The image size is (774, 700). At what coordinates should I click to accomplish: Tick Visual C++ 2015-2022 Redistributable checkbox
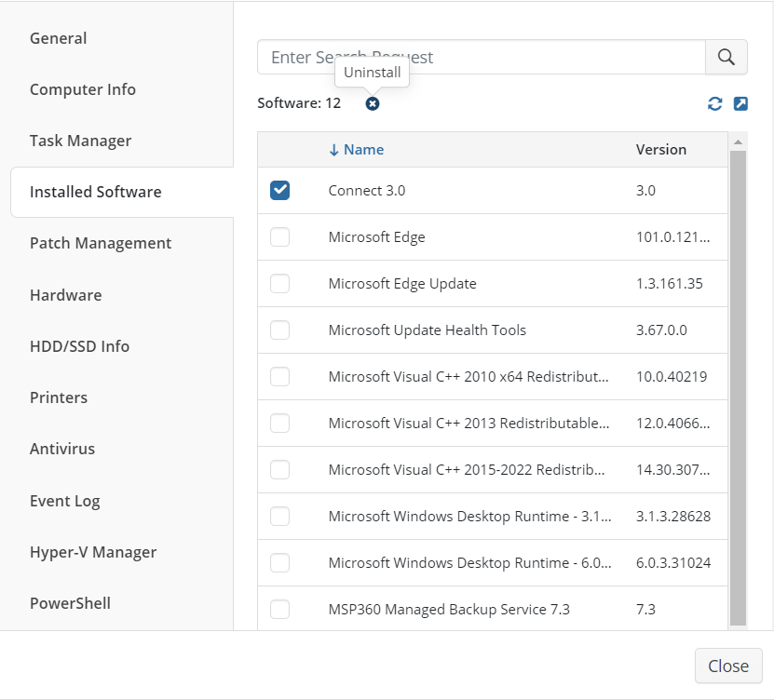[x=279, y=470]
